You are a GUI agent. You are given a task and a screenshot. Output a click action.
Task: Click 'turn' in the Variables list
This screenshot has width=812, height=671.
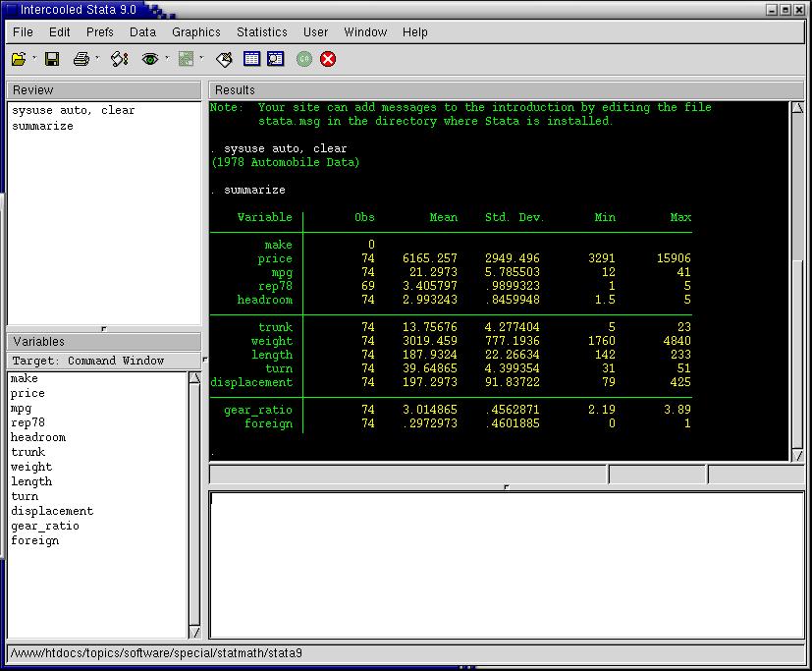click(25, 496)
